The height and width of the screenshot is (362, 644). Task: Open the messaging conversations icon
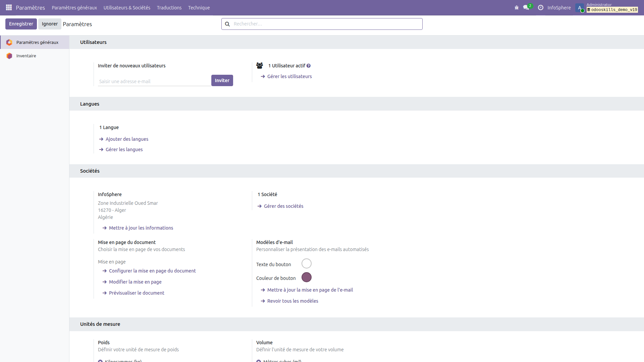526,7
